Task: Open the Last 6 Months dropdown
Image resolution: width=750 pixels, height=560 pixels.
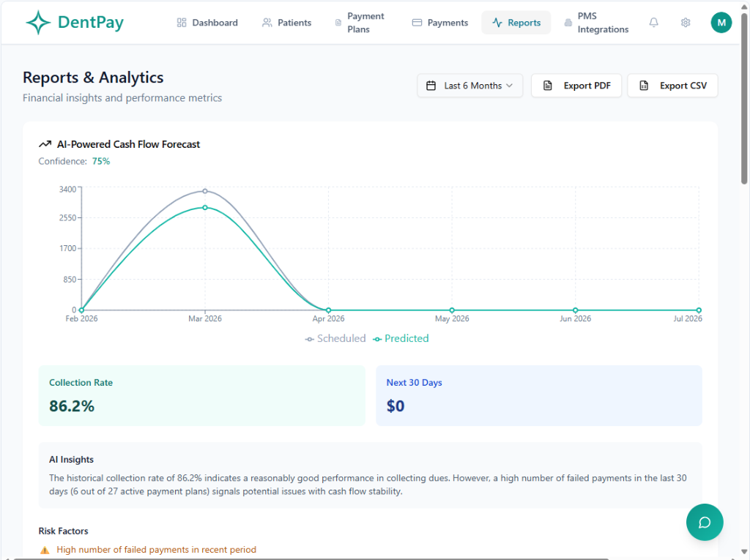Action: pyautogui.click(x=469, y=86)
